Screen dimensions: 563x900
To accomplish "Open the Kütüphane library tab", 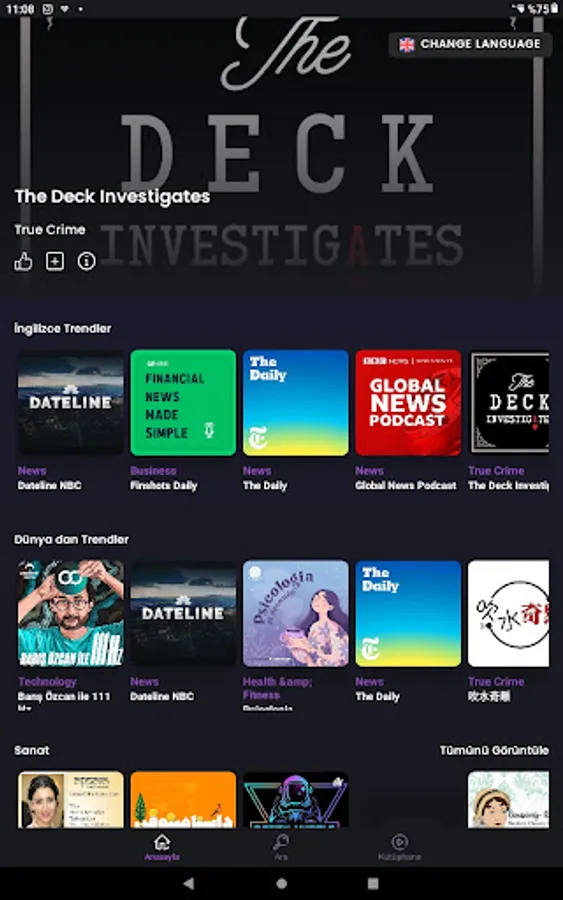I will pyautogui.click(x=399, y=847).
